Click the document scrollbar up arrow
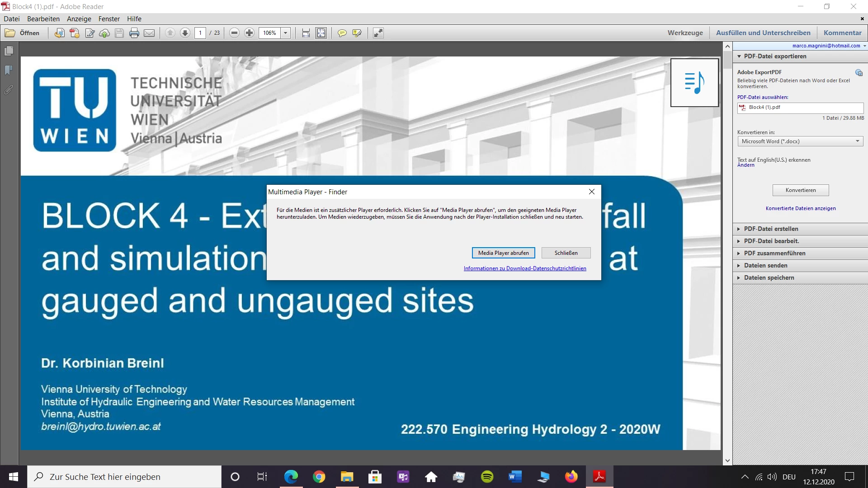 (x=727, y=47)
